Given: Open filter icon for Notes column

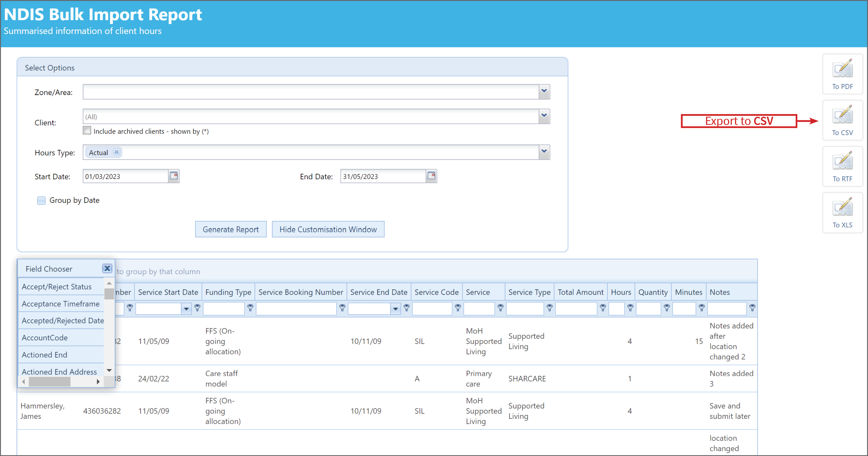Looking at the screenshot, I should tap(752, 308).
